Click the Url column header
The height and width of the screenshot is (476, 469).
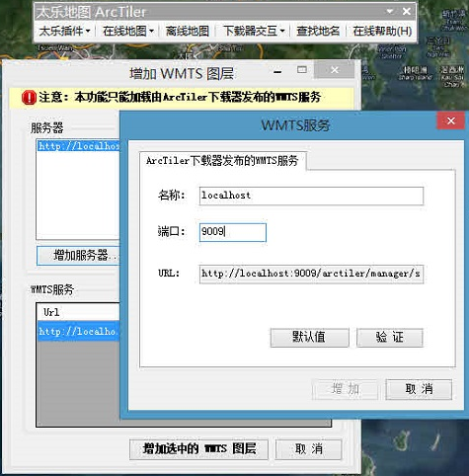pyautogui.click(x=78, y=312)
